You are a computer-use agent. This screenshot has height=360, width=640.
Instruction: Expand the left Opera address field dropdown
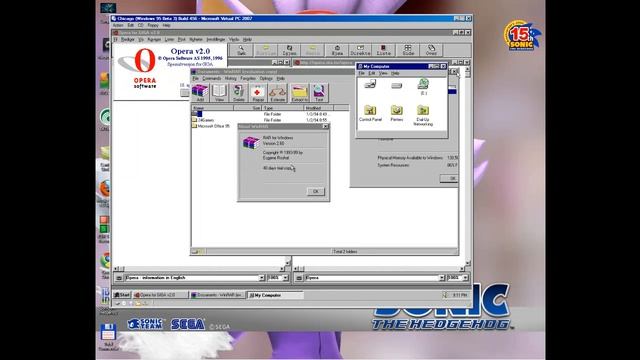point(262,278)
